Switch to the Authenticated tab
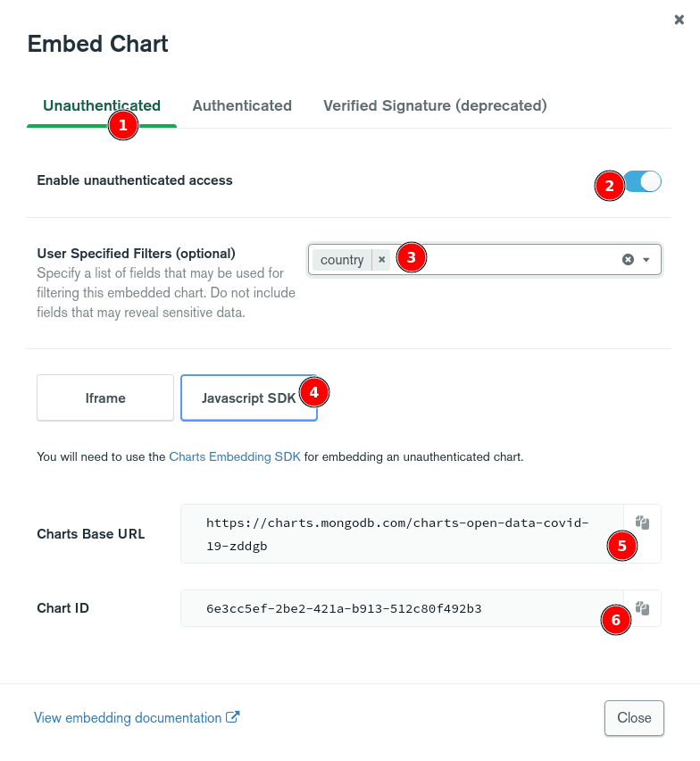Viewport: 700px width, 761px height. pos(242,105)
